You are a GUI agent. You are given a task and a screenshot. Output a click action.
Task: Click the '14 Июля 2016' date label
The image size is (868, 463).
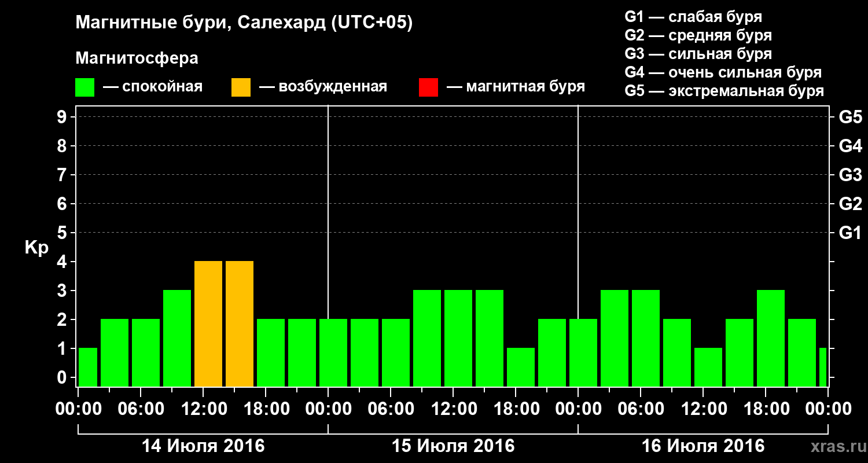(x=203, y=446)
